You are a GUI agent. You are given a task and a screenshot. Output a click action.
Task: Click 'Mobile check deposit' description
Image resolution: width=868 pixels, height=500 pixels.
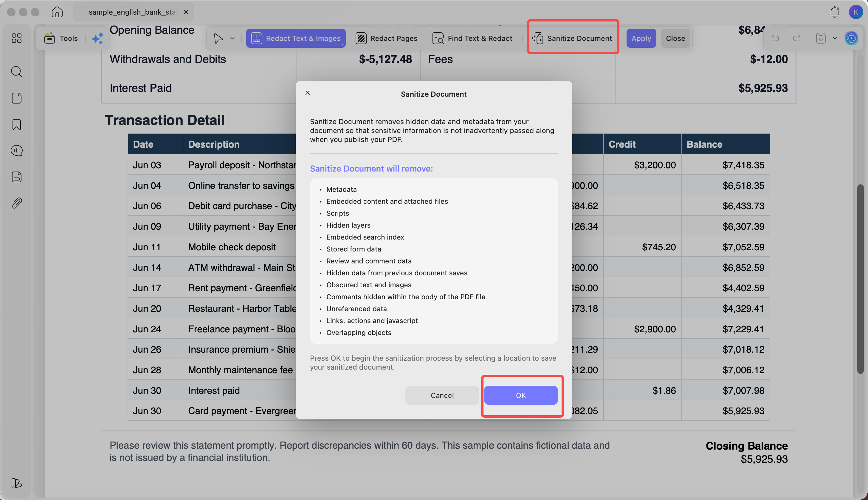click(x=232, y=247)
